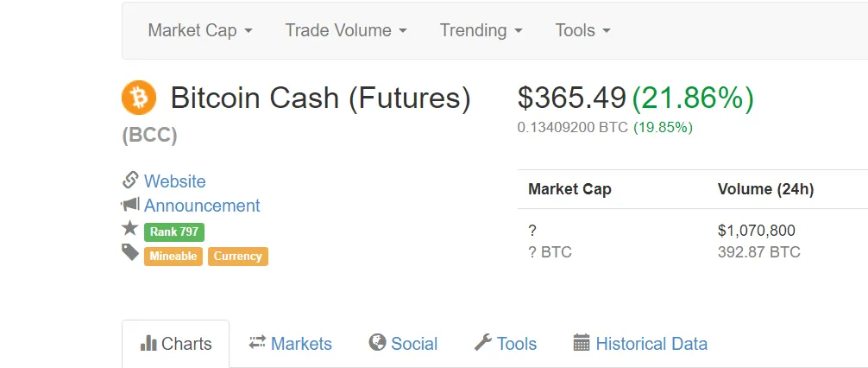The height and width of the screenshot is (368, 868).
Task: Expand the Market Cap dropdown menu
Action: point(200,30)
